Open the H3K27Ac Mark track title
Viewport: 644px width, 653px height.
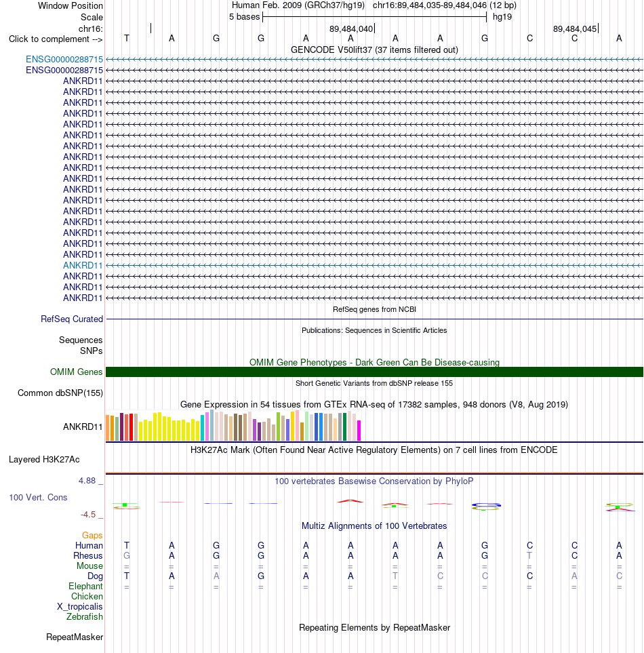point(374,450)
